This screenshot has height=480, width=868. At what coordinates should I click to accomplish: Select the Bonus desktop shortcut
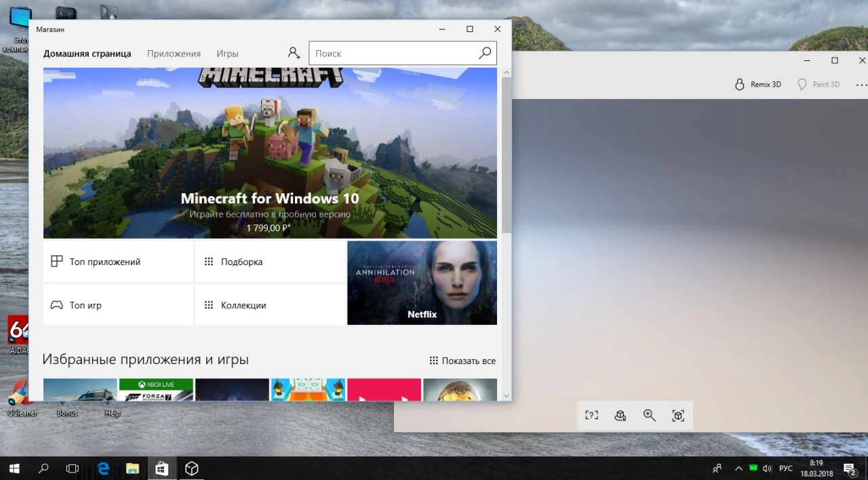[x=67, y=412]
